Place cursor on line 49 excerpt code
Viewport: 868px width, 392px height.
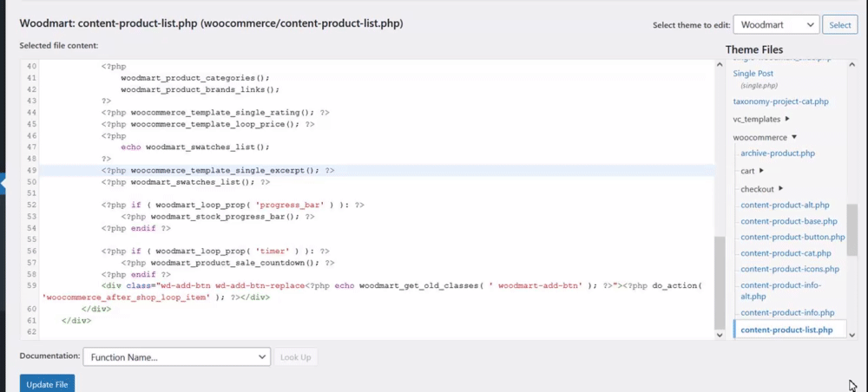pos(217,171)
